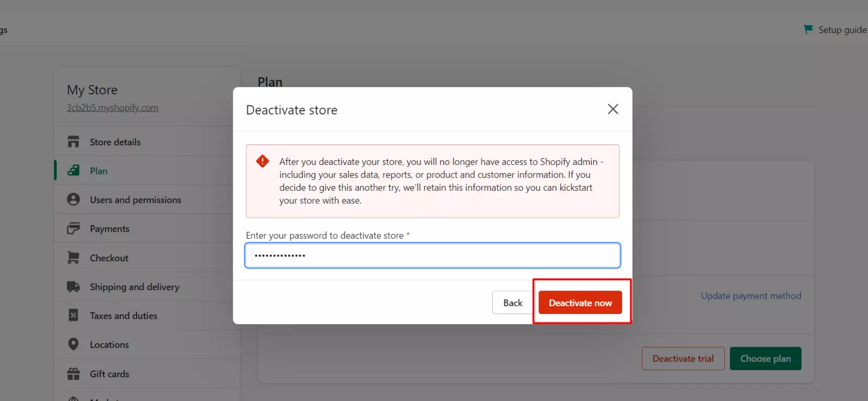Viewport: 868px width, 401px height.
Task: Go to Payments settings
Action: pyautogui.click(x=147, y=228)
